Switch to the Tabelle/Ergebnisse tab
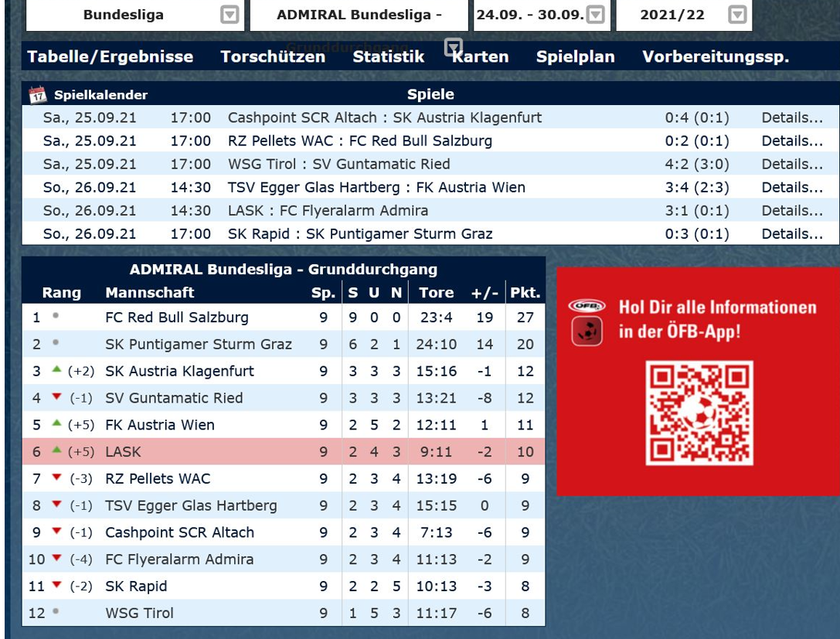This screenshot has width=840, height=639. pyautogui.click(x=111, y=56)
